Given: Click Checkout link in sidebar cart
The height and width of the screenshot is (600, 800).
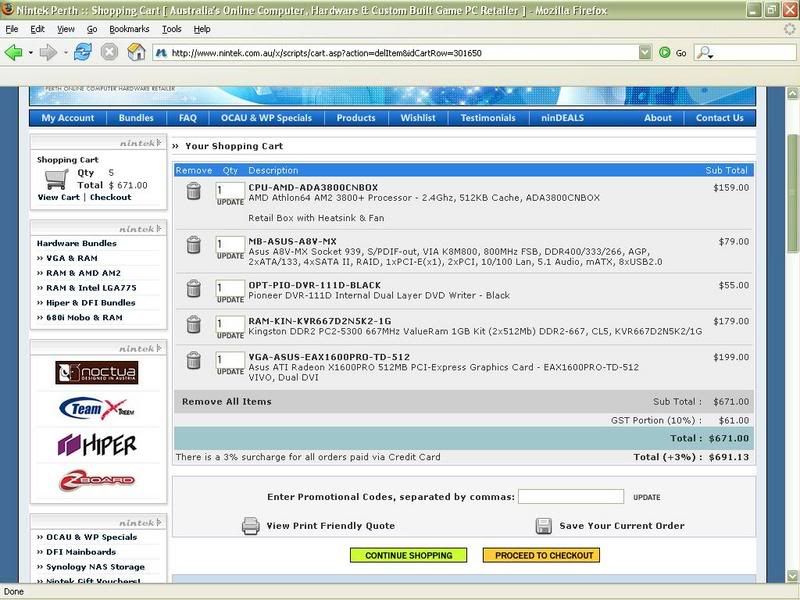Looking at the screenshot, I should pyautogui.click(x=111, y=197).
